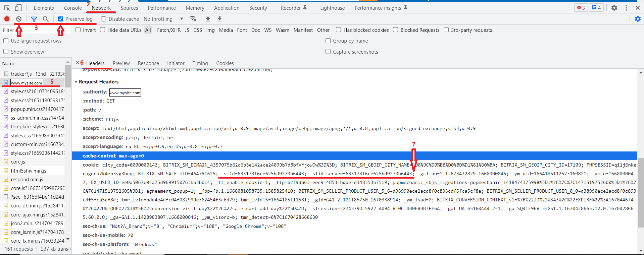Check the Hide data URLs option
The height and width of the screenshot is (255, 644).
(x=103, y=30)
